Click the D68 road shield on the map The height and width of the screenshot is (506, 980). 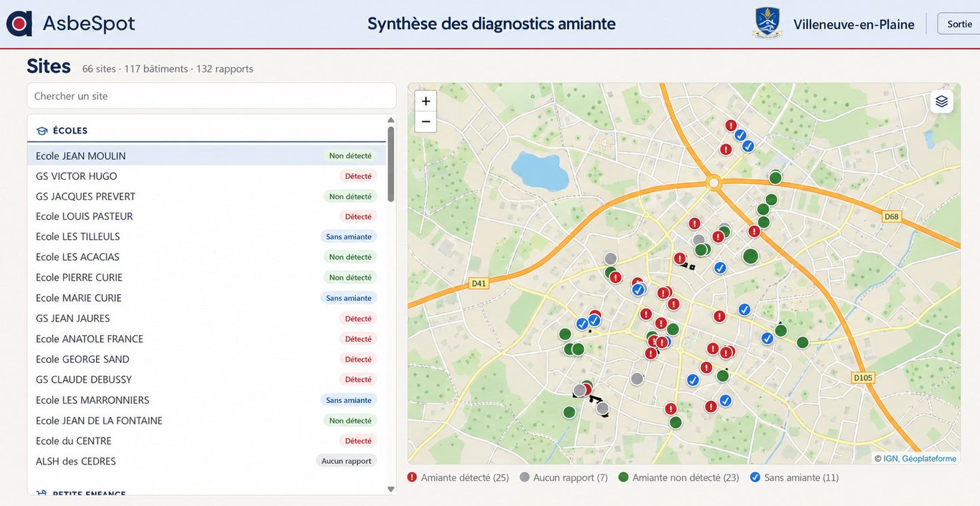pyautogui.click(x=892, y=217)
